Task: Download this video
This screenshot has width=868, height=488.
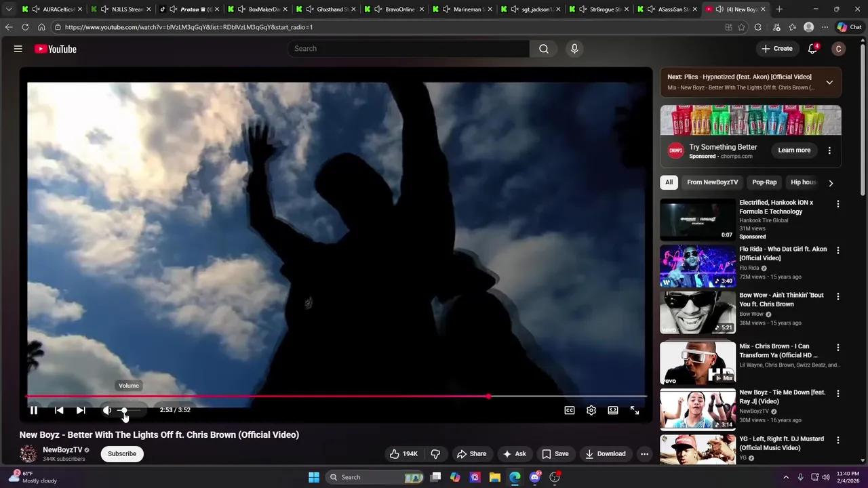Action: coord(606,454)
